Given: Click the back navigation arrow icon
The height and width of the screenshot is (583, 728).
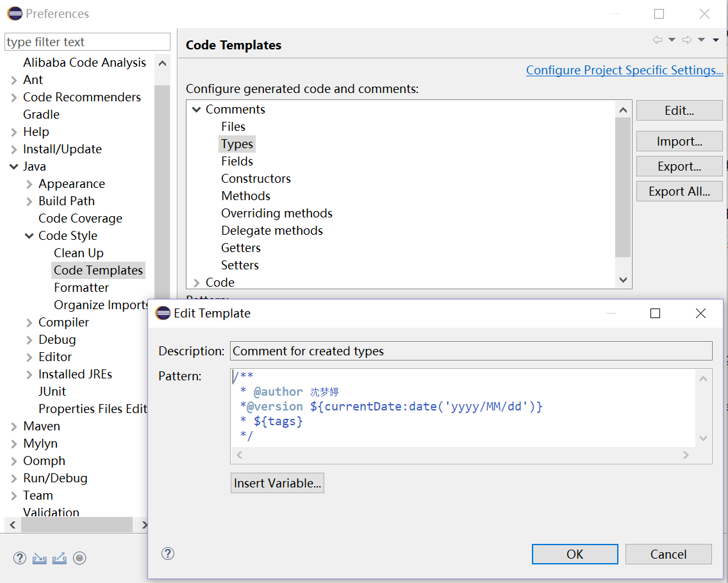Looking at the screenshot, I should 657,40.
